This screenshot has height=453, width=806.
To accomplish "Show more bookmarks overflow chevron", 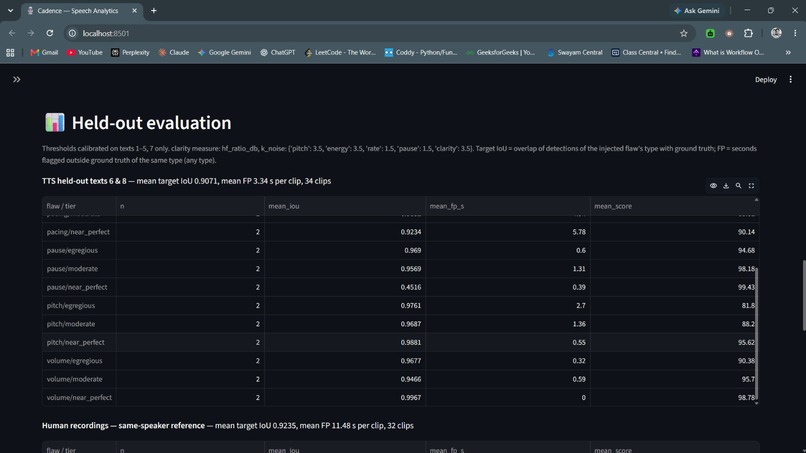I will pos(788,52).
